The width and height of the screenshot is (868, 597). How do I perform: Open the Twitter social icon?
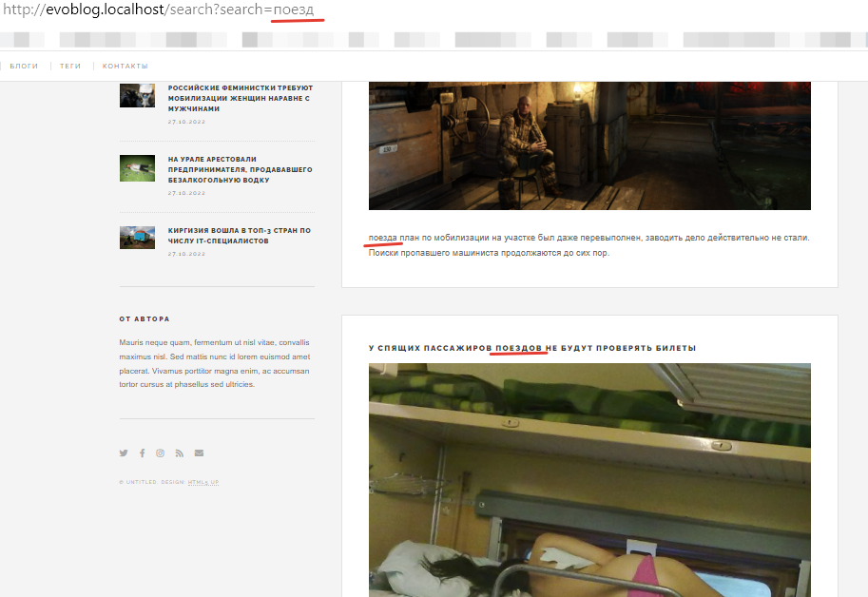[x=124, y=453]
